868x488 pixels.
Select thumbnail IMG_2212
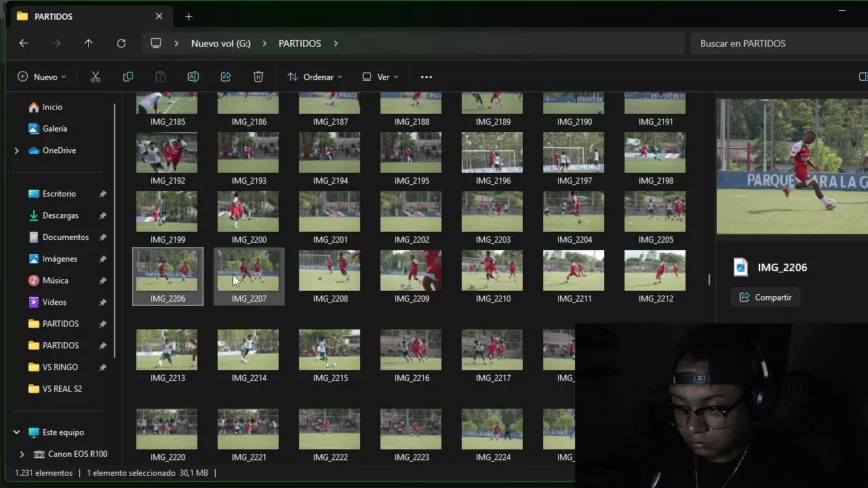[x=656, y=277]
